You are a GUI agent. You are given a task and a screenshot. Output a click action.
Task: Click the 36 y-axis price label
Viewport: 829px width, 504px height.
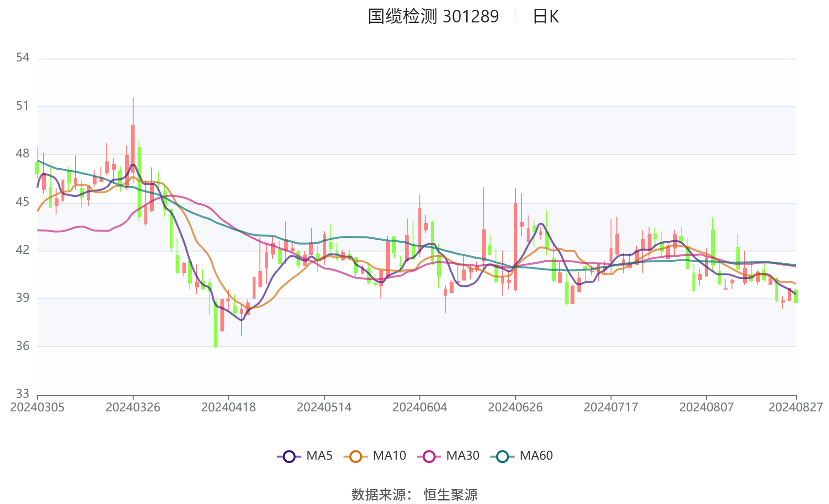coord(22,346)
